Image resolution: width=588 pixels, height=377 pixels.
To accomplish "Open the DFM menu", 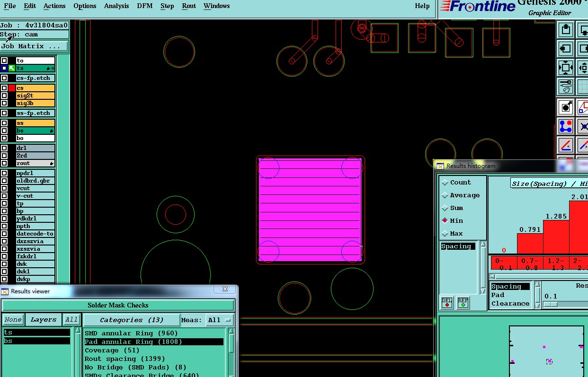I will (x=145, y=6).
